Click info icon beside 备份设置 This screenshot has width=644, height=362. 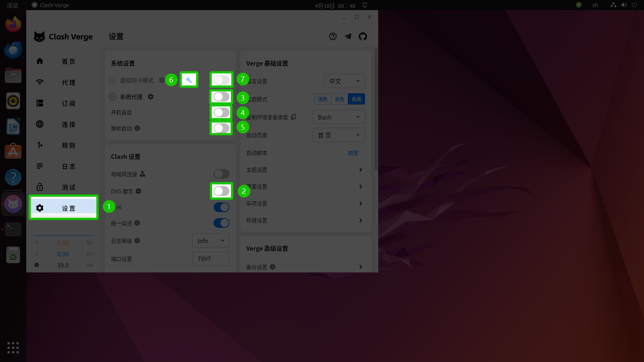click(x=273, y=267)
